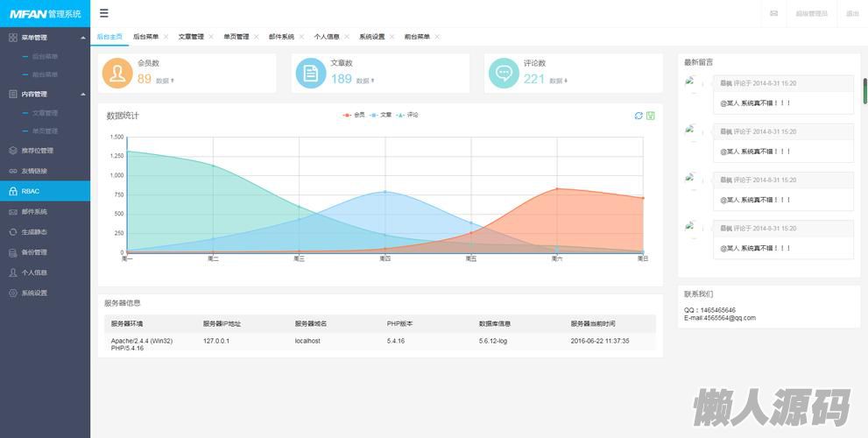Toggle 文章 series in chart legend
This screenshot has height=438, width=868.
[380, 115]
